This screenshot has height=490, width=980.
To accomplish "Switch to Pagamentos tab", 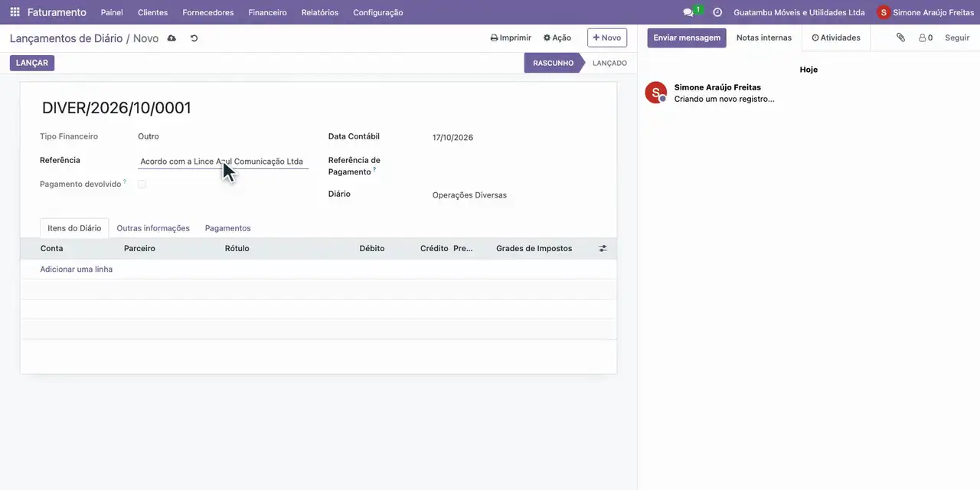I will coord(227,228).
